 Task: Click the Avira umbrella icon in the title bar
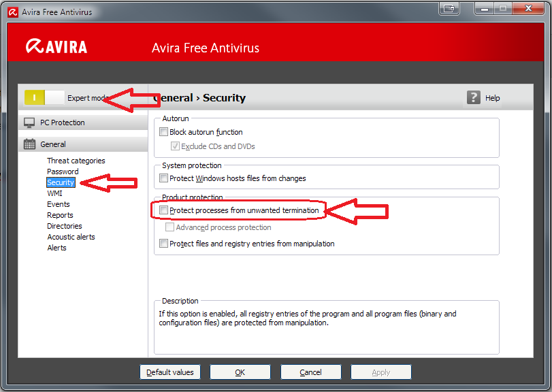(13, 12)
